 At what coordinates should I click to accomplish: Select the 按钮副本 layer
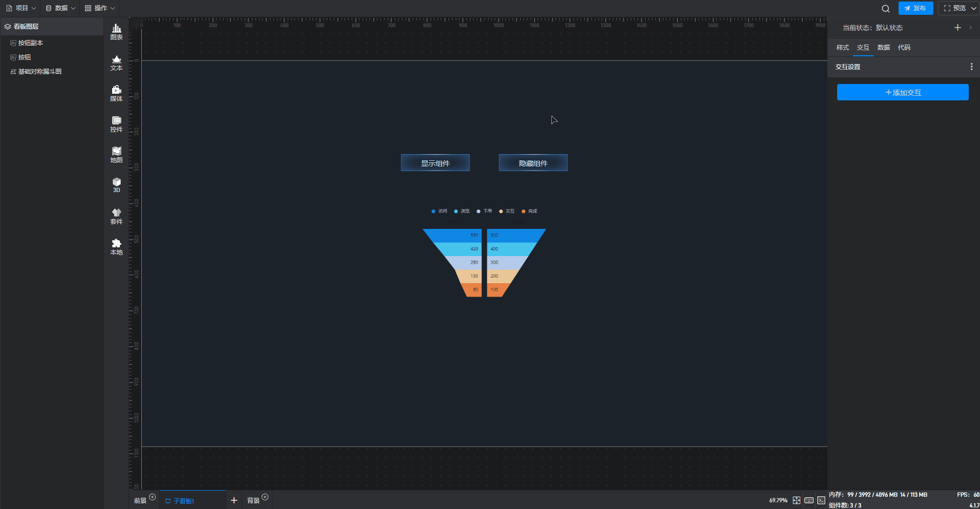tap(52, 43)
